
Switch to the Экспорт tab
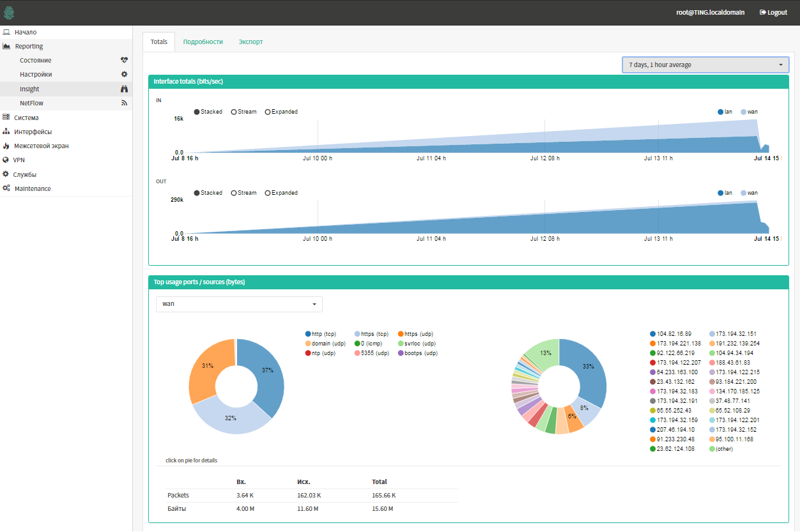(250, 41)
